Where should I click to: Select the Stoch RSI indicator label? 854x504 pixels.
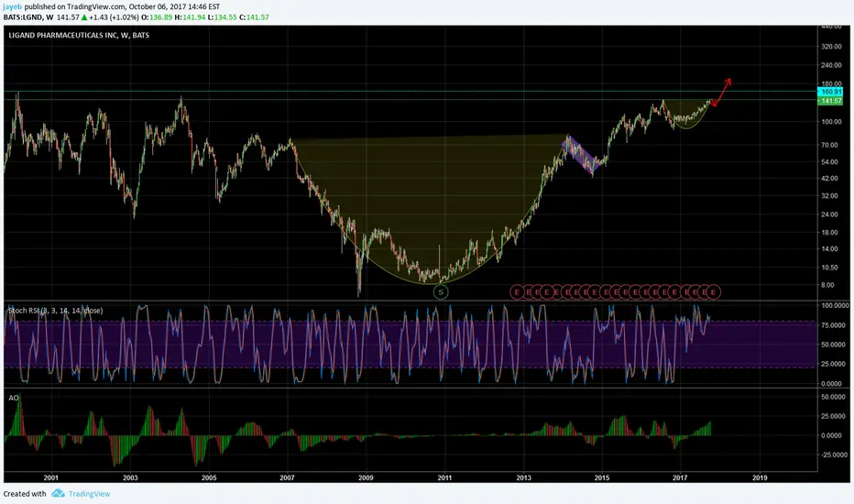tap(56, 311)
